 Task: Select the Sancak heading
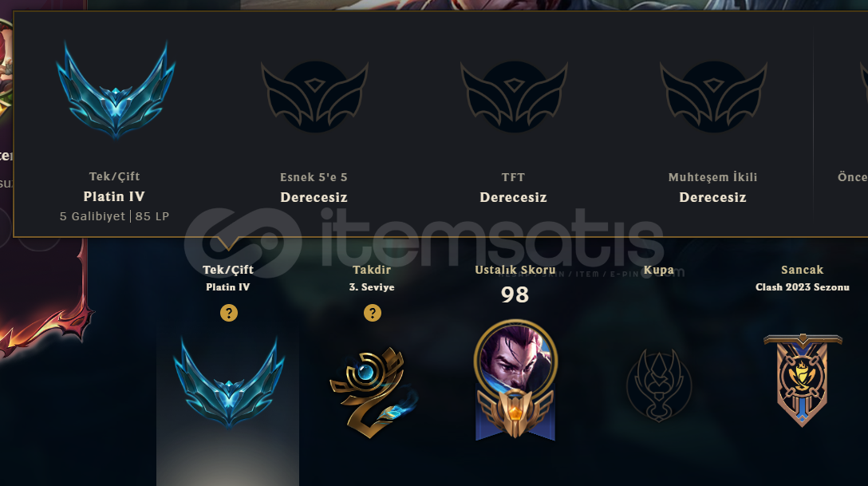[802, 270]
